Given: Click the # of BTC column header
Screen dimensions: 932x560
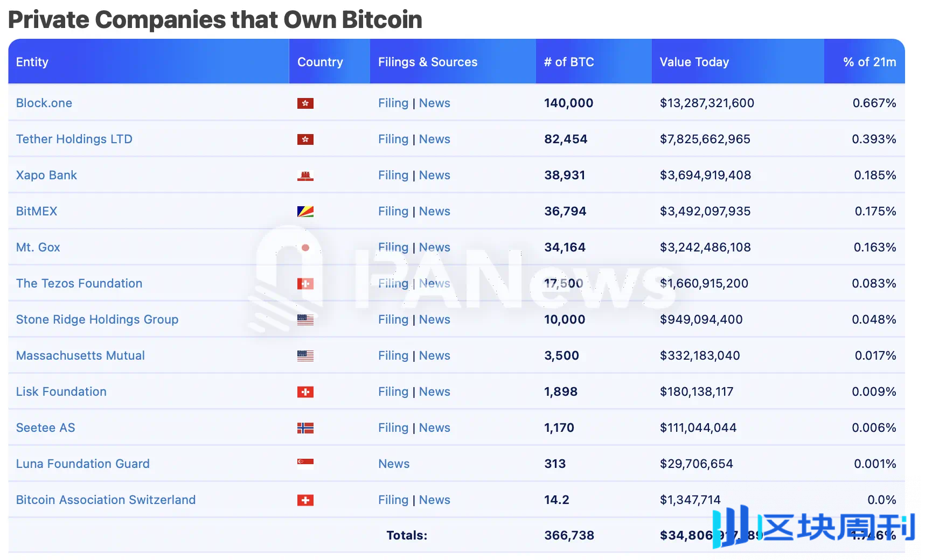Looking at the screenshot, I should tap(569, 61).
